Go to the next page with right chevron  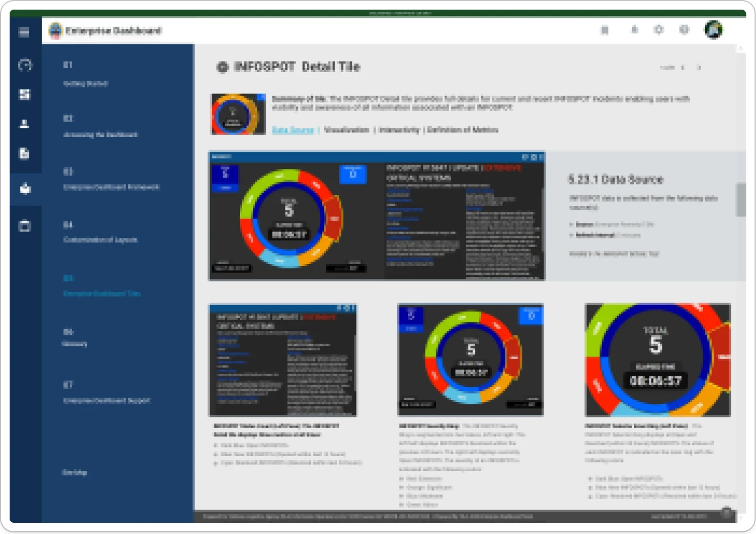click(x=699, y=67)
